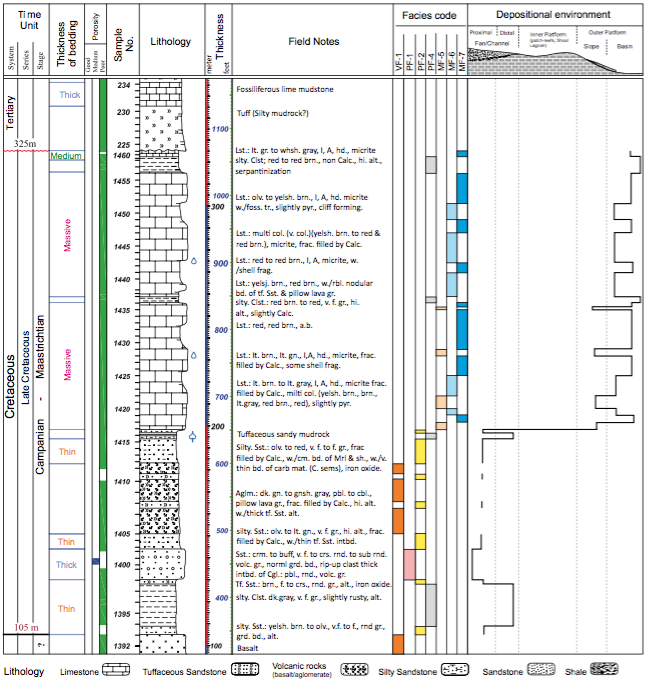This screenshot has width=648, height=681.
Task: Click the fossil symbol beside sample 1415
Action: [x=193, y=437]
